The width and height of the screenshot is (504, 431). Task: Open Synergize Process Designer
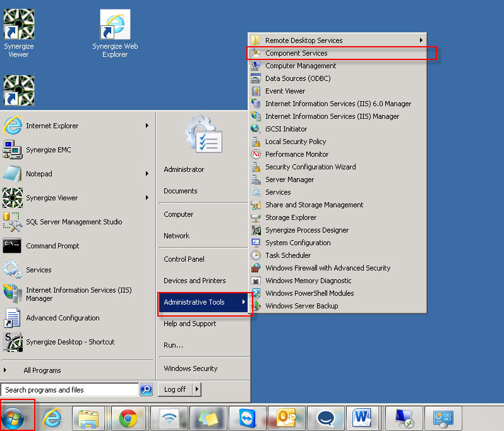click(337, 230)
